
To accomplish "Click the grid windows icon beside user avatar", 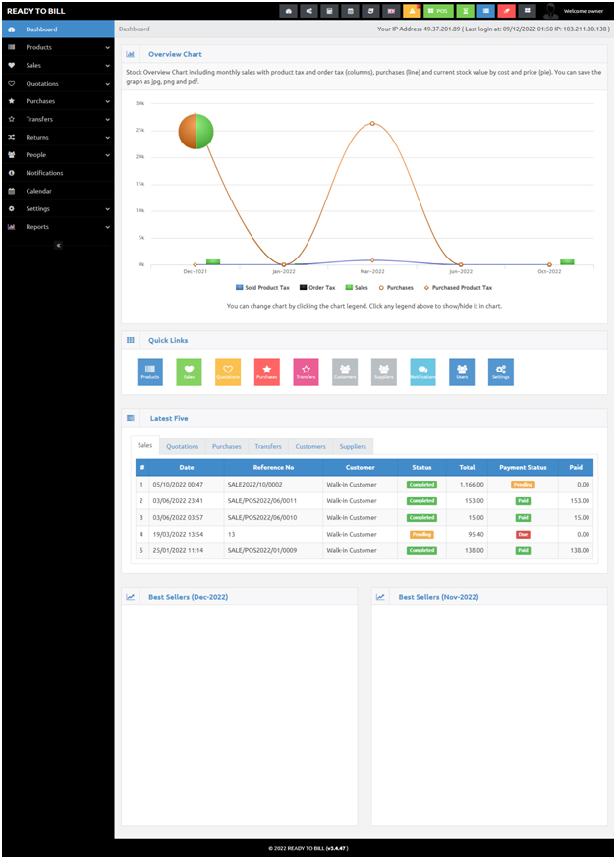I will [x=528, y=11].
